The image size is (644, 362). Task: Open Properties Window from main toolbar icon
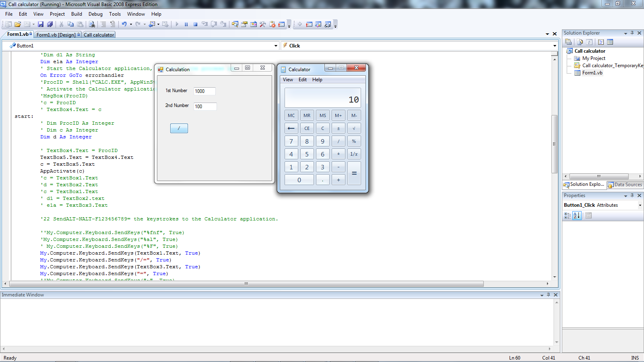pos(244,25)
